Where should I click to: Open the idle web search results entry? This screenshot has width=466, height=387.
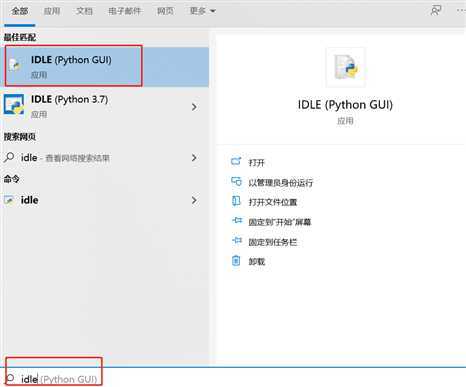tap(105, 158)
